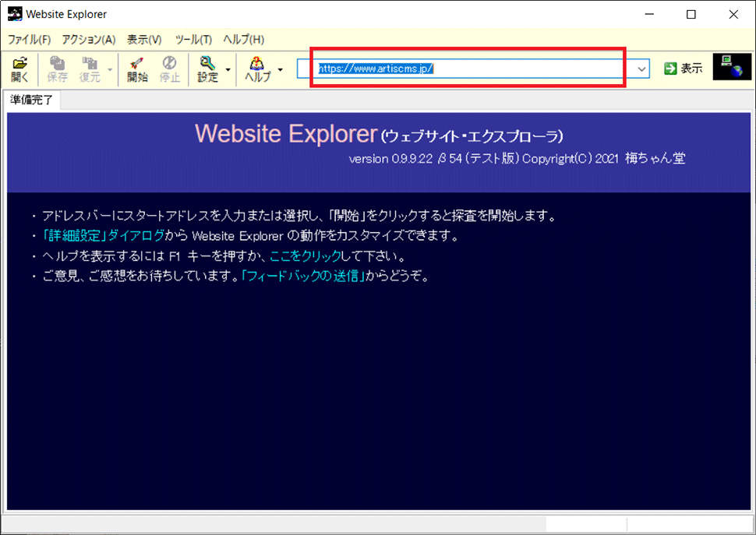This screenshot has height=535, width=756.
Task: Open the address bar history dropdown
Action: [x=641, y=69]
